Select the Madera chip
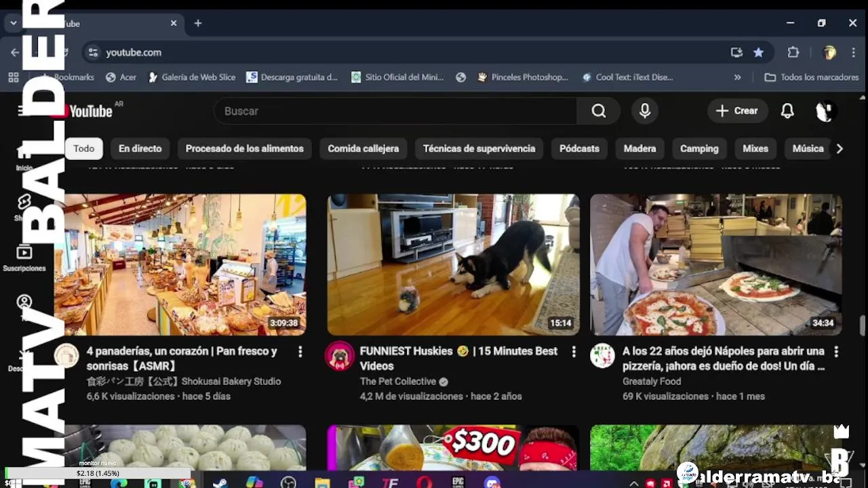Viewport: 868px width, 488px height. point(640,148)
